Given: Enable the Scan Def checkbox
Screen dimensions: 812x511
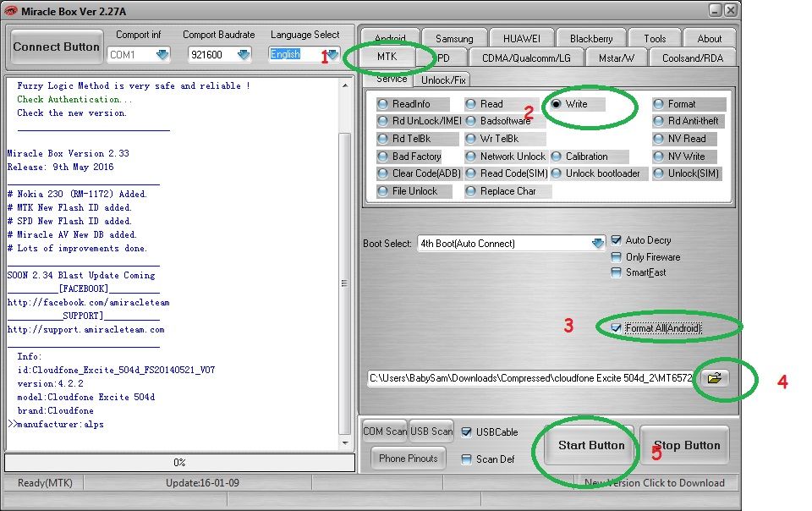Looking at the screenshot, I should pyautogui.click(x=467, y=459).
